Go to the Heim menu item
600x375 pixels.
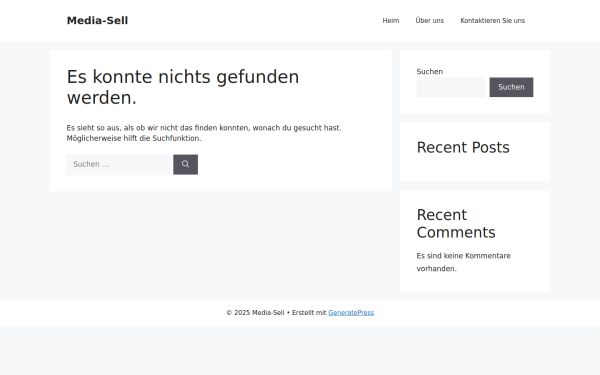click(391, 21)
